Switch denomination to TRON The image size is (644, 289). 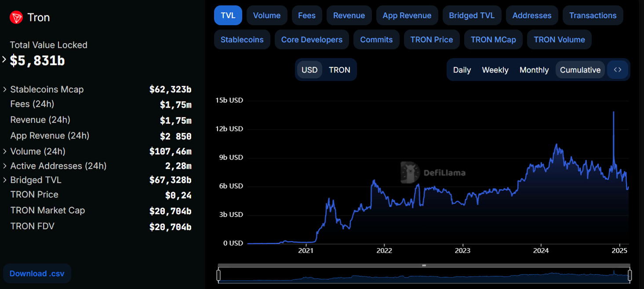339,70
